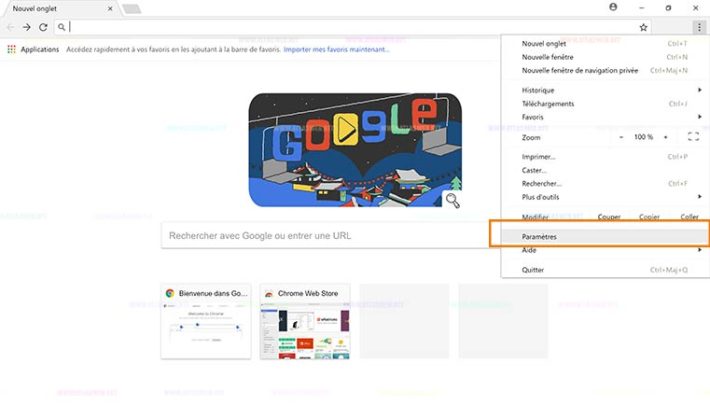Click the back navigation arrow

tap(11, 27)
